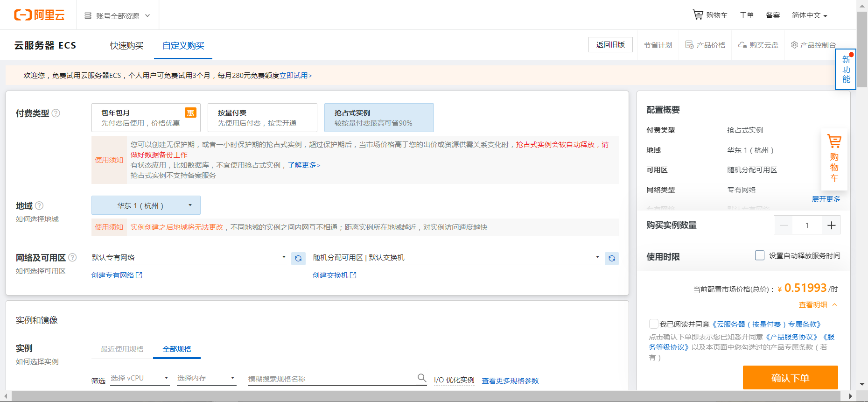This screenshot has width=868, height=402.
Task: Click the 返回旧版 button
Action: 610,44
